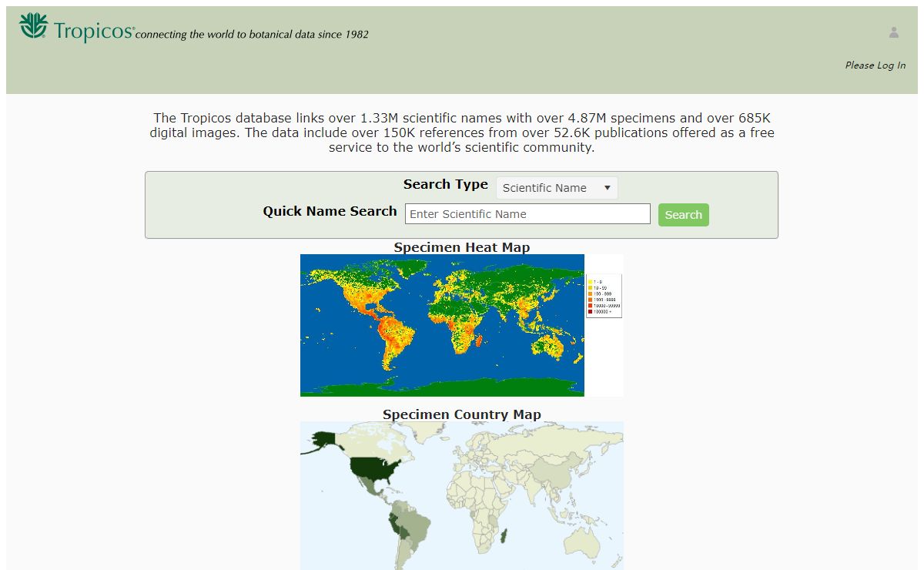Open the Search Type dropdown
Image resolution: width=924 pixels, height=570 pixels.
coord(557,188)
